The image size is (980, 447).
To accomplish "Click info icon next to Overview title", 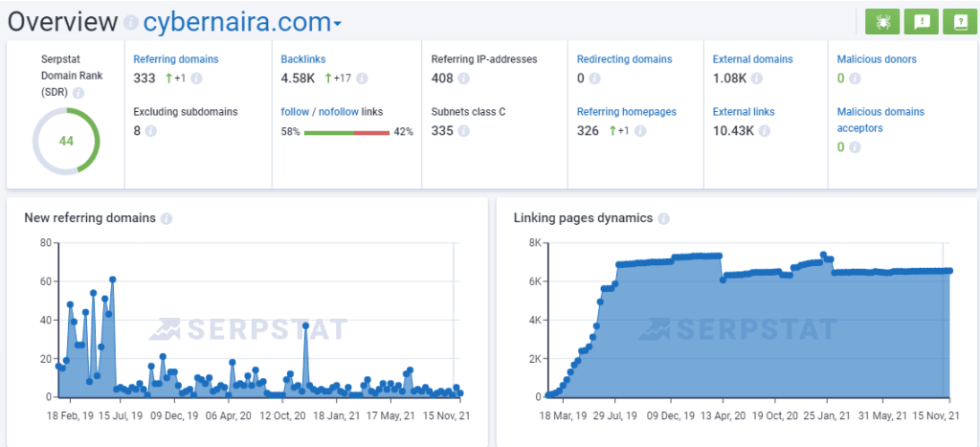I will click(x=130, y=23).
